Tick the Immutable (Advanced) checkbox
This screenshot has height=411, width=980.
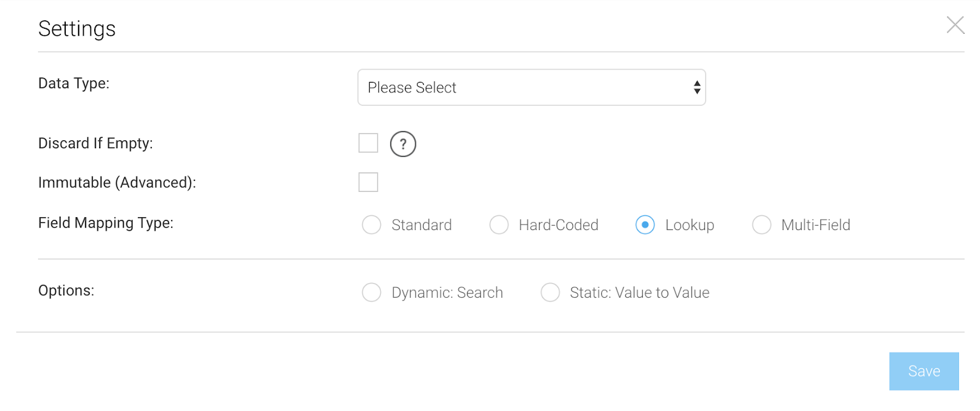[x=368, y=182]
